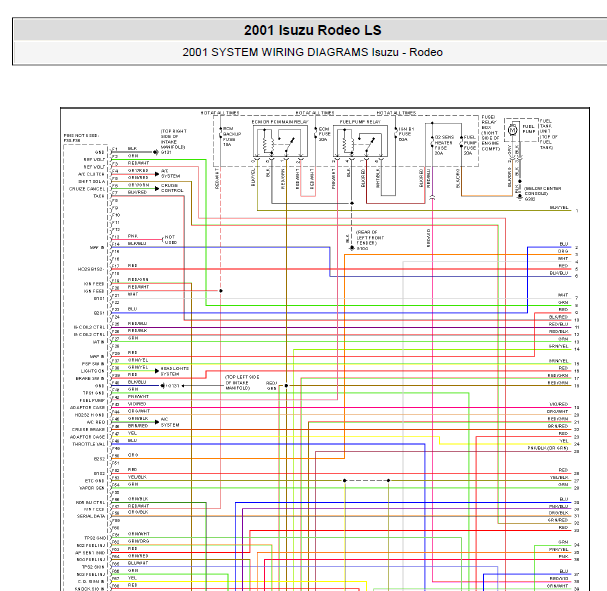Click the ETC GND pin label

point(94,481)
